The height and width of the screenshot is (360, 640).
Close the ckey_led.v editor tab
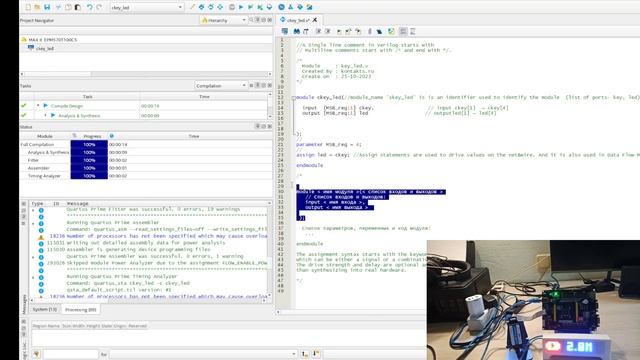pos(315,20)
